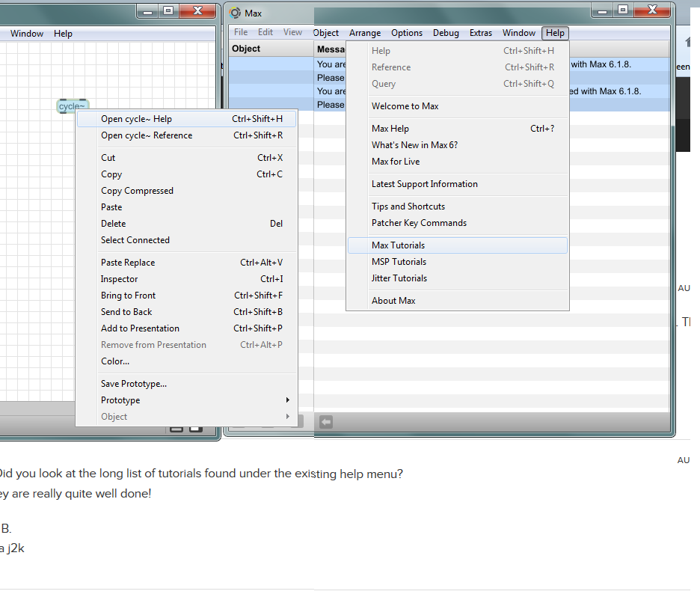Click Add to Presentation menu entry

tap(140, 328)
